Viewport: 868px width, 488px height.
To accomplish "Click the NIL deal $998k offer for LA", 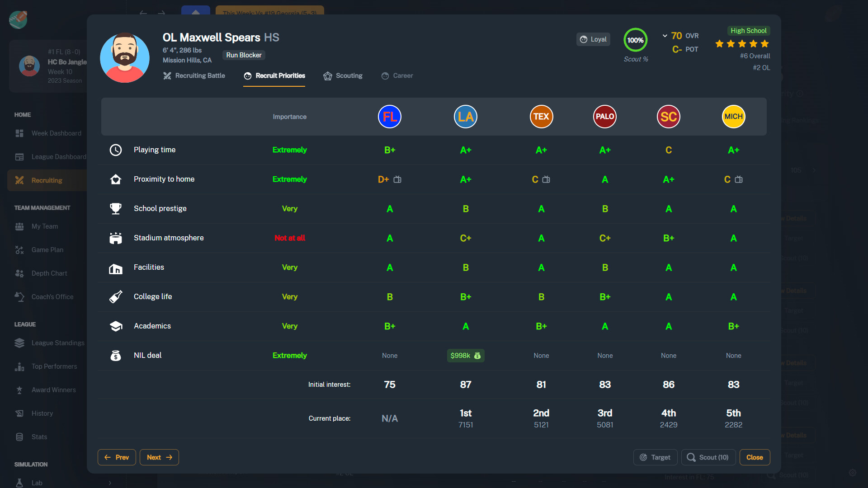I will [466, 355].
